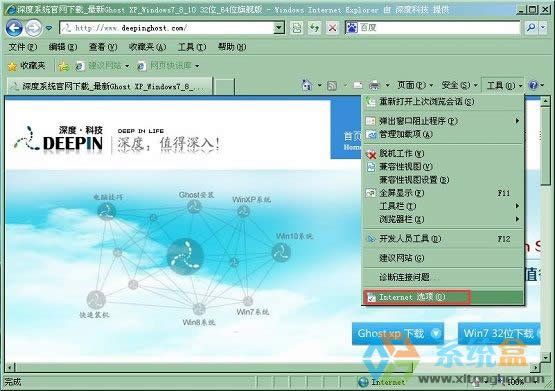This screenshot has width=555, height=391.
Task: Click the Ghost安装 node icon
Action: (194, 207)
